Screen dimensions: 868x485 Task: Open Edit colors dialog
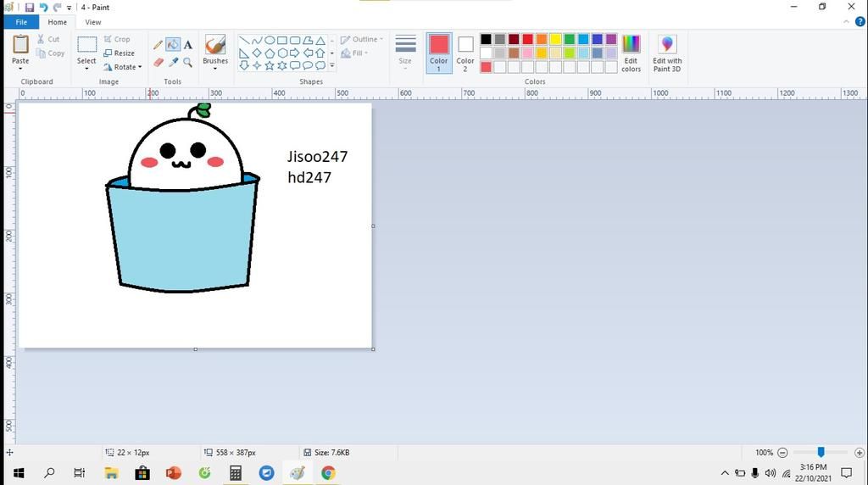coord(631,53)
